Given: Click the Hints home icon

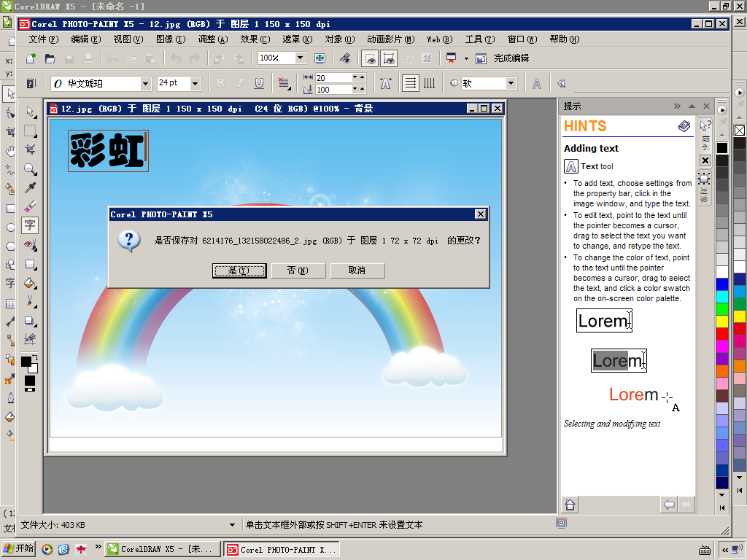Looking at the screenshot, I should click(570, 505).
